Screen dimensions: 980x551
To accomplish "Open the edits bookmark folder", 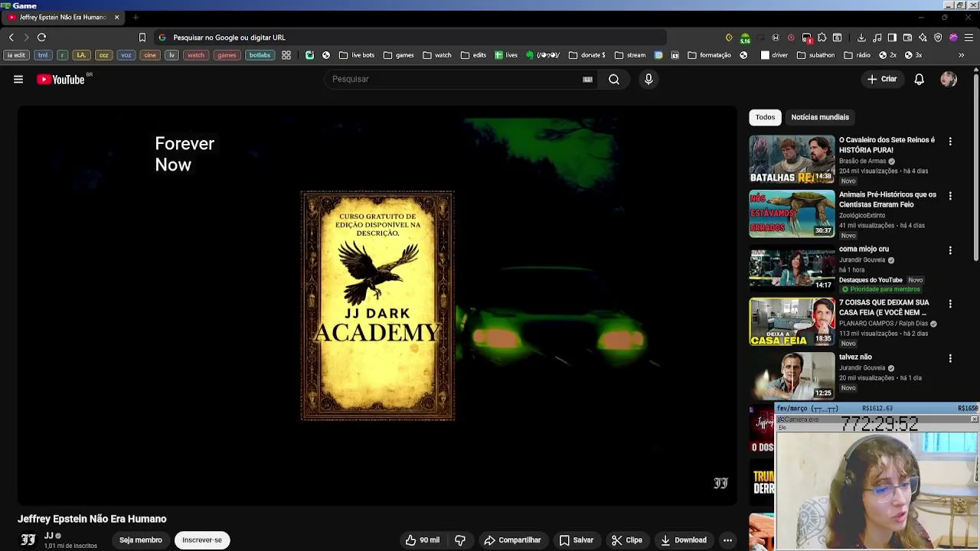I will click(473, 55).
